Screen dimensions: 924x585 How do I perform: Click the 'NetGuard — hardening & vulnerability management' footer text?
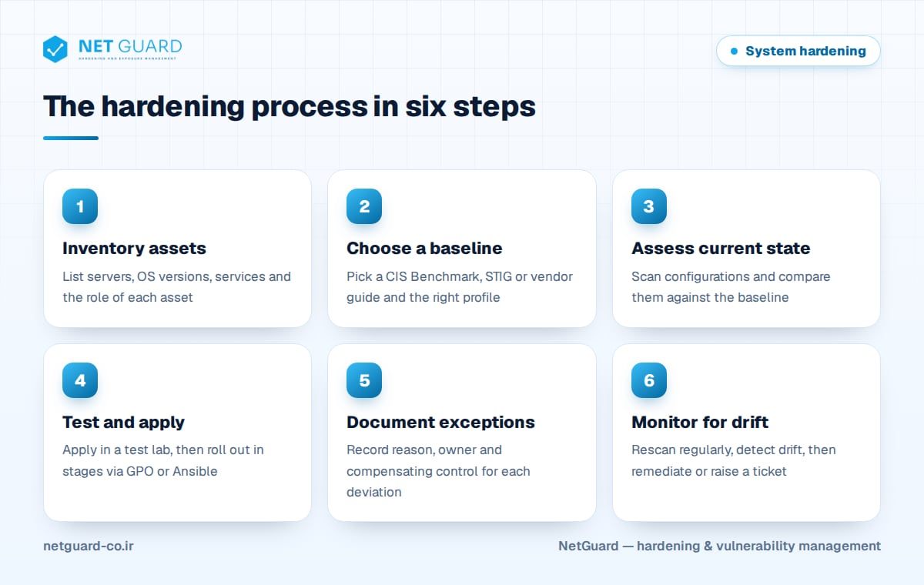[719, 546]
